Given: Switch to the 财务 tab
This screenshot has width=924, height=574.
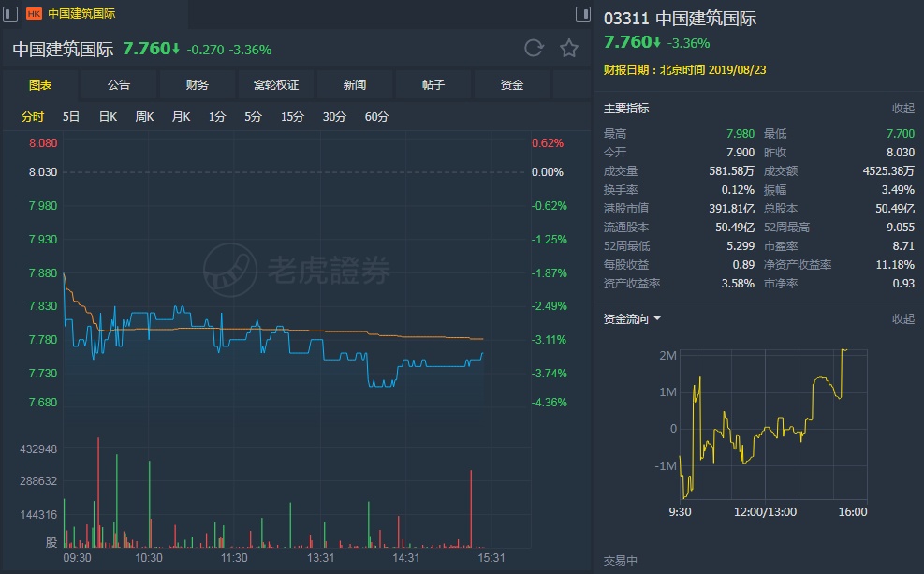Looking at the screenshot, I should pos(198,85).
